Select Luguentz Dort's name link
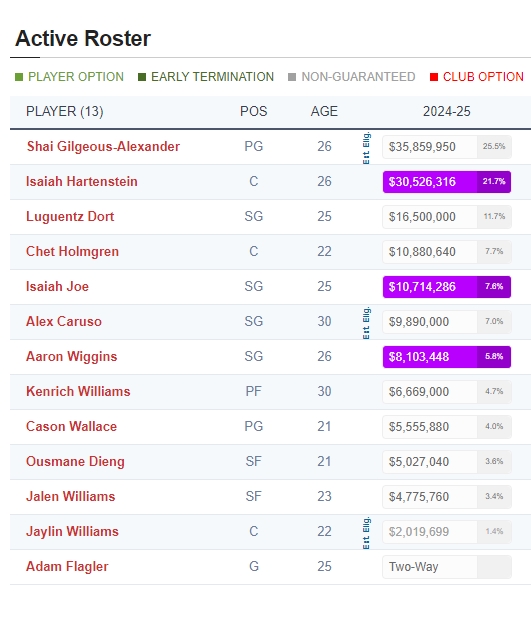Viewport: 531px width, 625px height. [70, 217]
